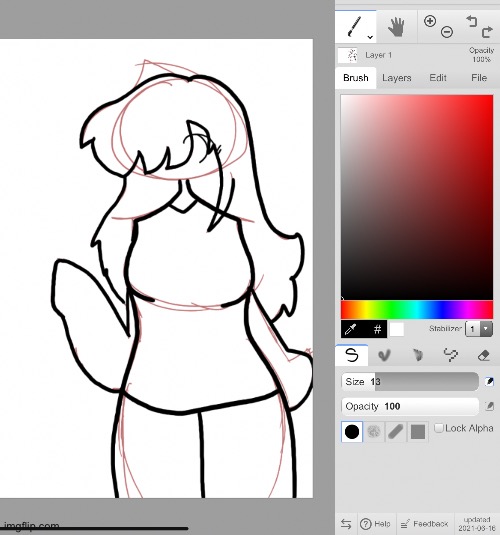The width and height of the screenshot is (500, 535).
Task: Toggle pressure sensitivity for Opacity
Action: pos(489,406)
